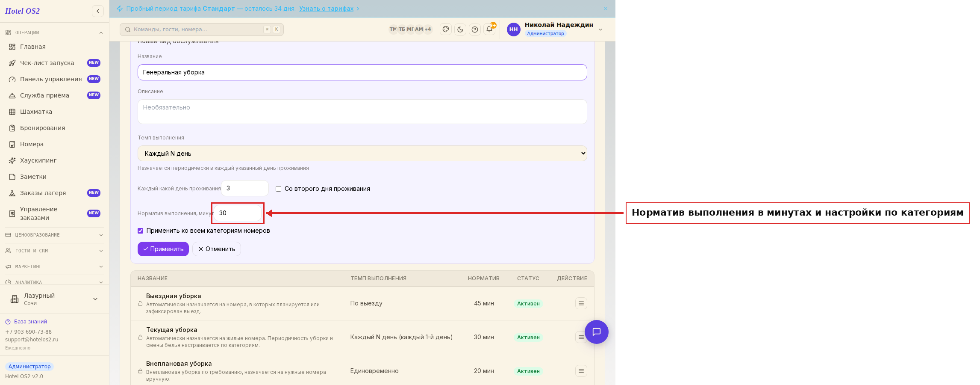Click the Применить button

163,249
